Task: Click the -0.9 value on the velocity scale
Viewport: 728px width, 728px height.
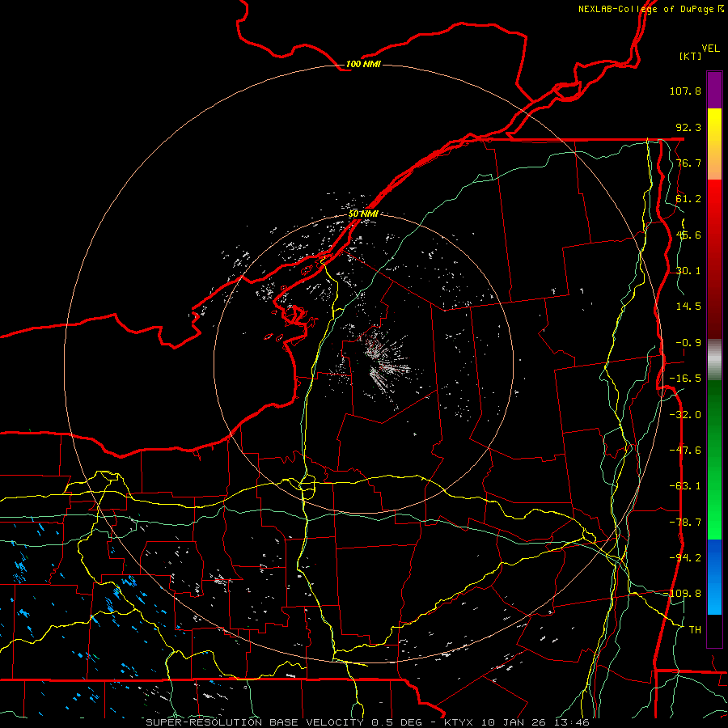Action: [x=688, y=343]
